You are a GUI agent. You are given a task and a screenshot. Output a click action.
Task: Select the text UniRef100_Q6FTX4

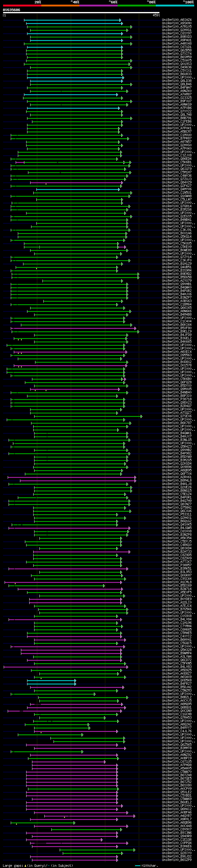pyautogui.click(x=177, y=474)
